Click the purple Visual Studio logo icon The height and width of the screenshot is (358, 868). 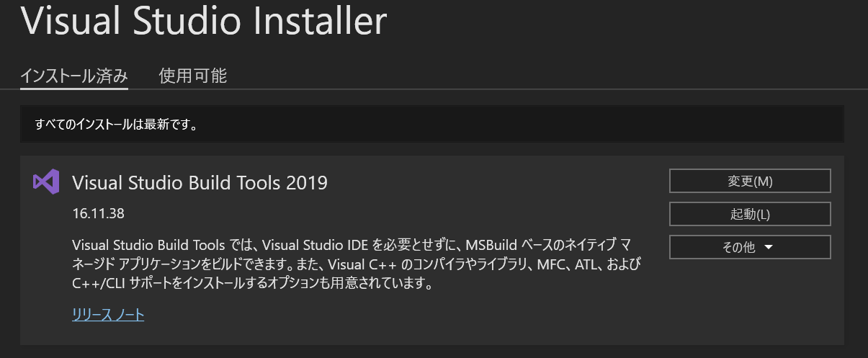point(45,182)
